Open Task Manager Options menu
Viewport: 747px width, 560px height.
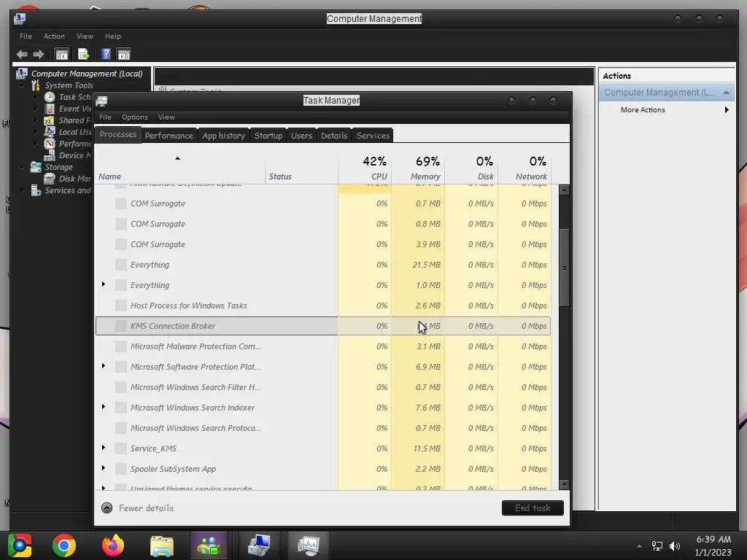tap(135, 117)
